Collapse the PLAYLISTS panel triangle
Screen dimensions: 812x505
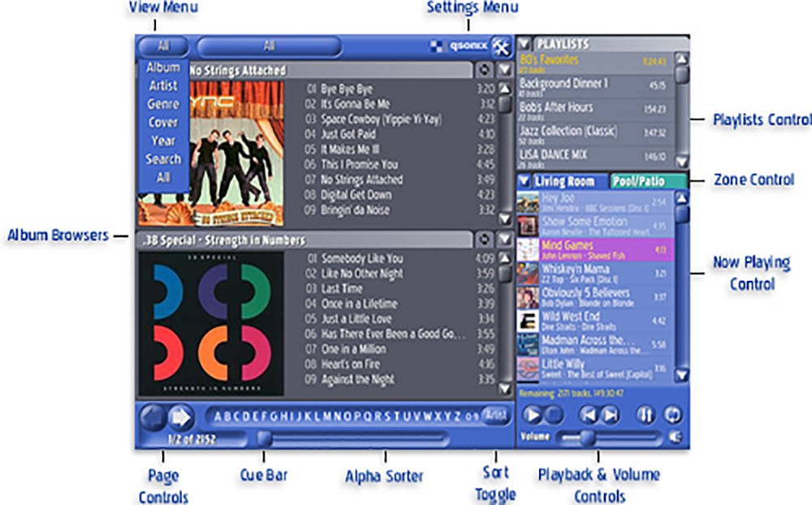pyautogui.click(x=524, y=44)
